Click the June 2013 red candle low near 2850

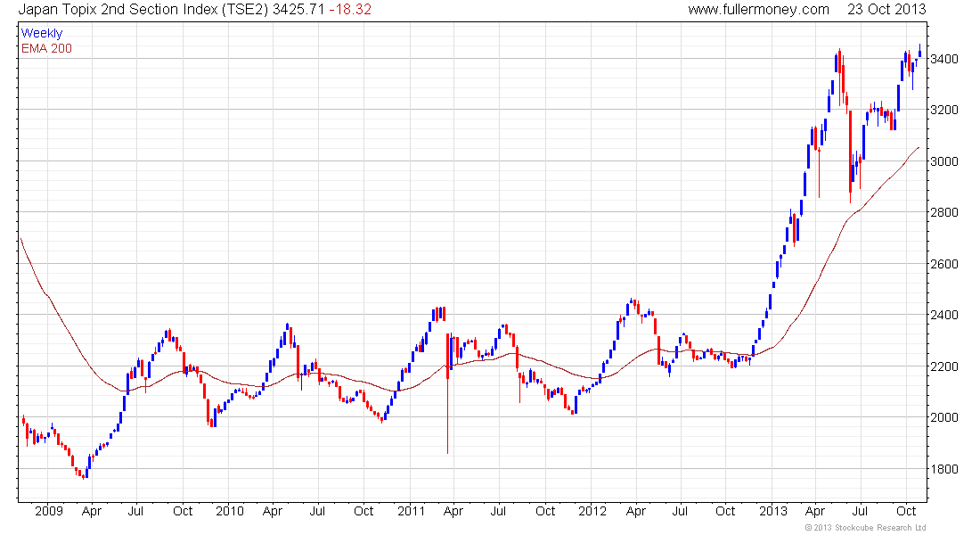tap(850, 156)
